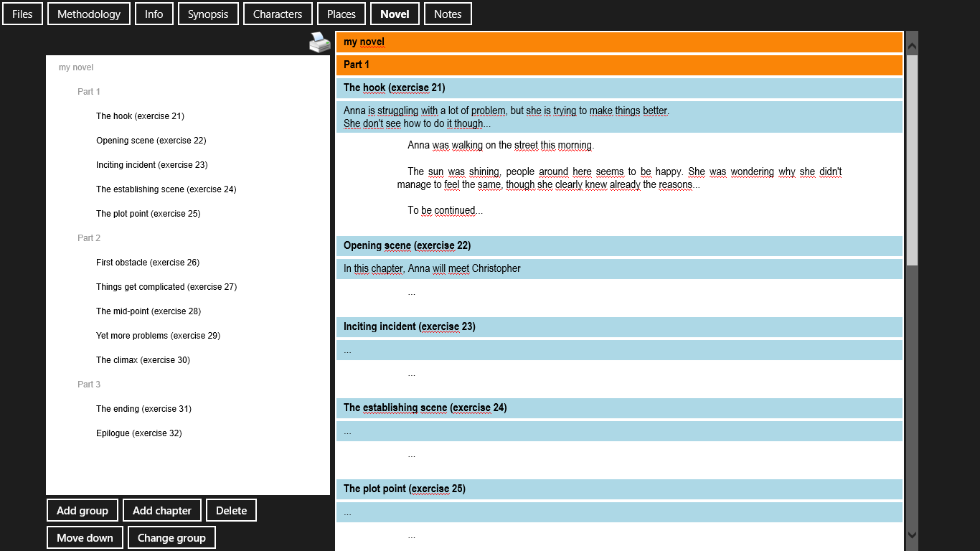
Task: Click the printer icon
Action: [319, 43]
